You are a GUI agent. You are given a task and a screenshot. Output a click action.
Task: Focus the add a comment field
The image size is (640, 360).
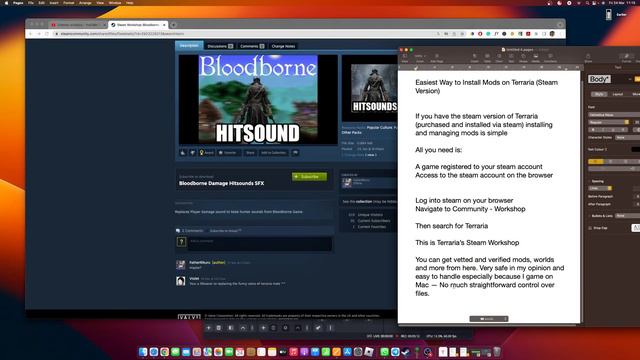click(260, 244)
